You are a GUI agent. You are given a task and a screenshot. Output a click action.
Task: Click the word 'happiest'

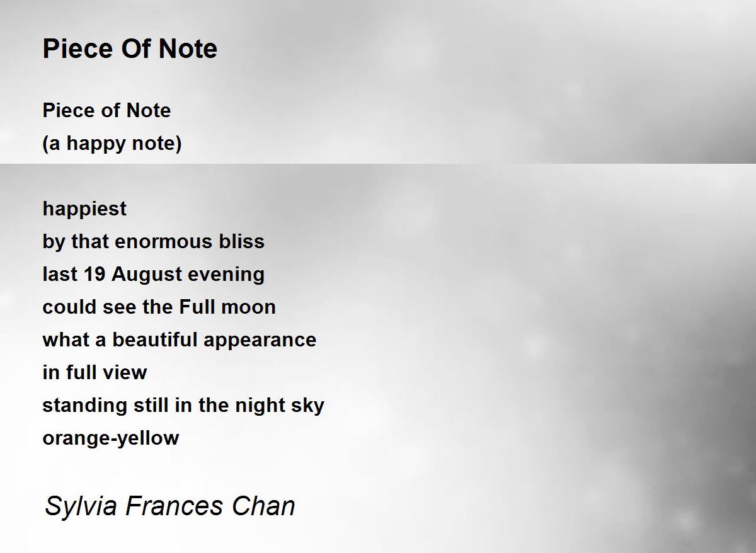point(84,209)
